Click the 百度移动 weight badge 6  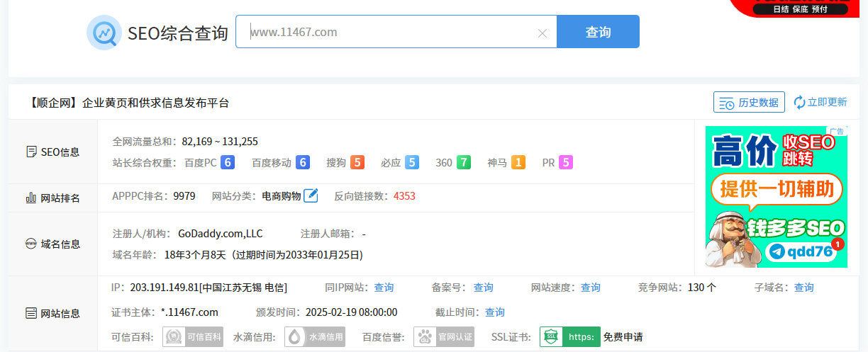[x=303, y=162]
